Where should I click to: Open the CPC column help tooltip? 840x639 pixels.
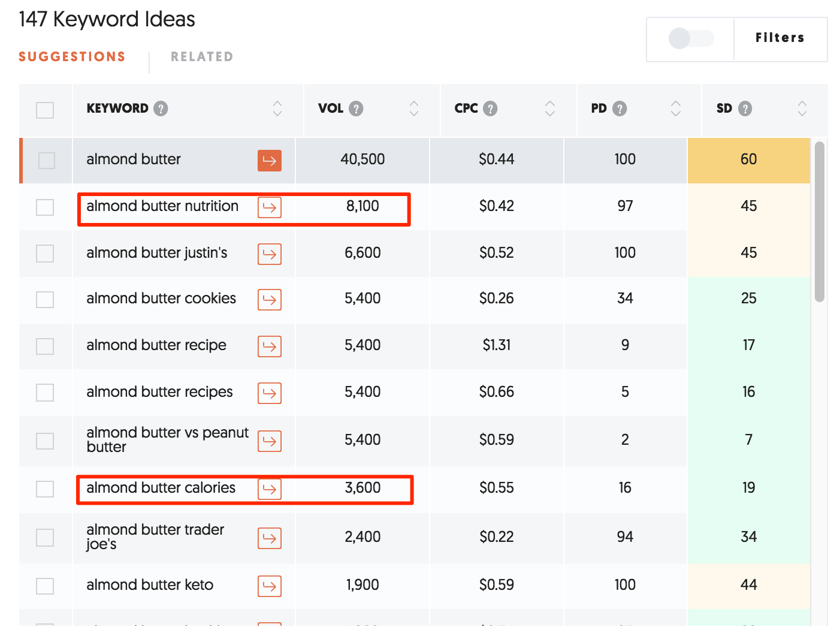(x=491, y=108)
